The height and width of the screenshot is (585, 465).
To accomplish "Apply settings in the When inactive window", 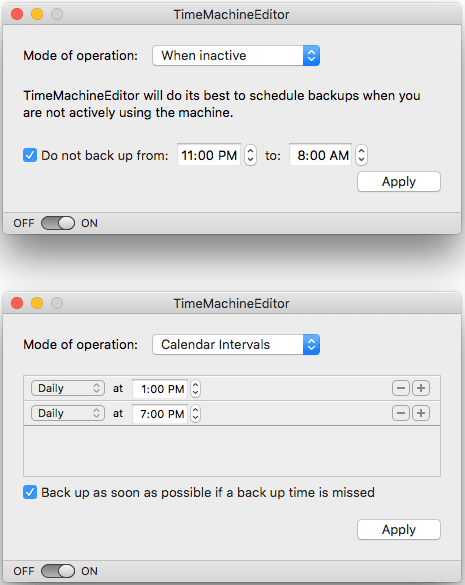I will (x=399, y=182).
